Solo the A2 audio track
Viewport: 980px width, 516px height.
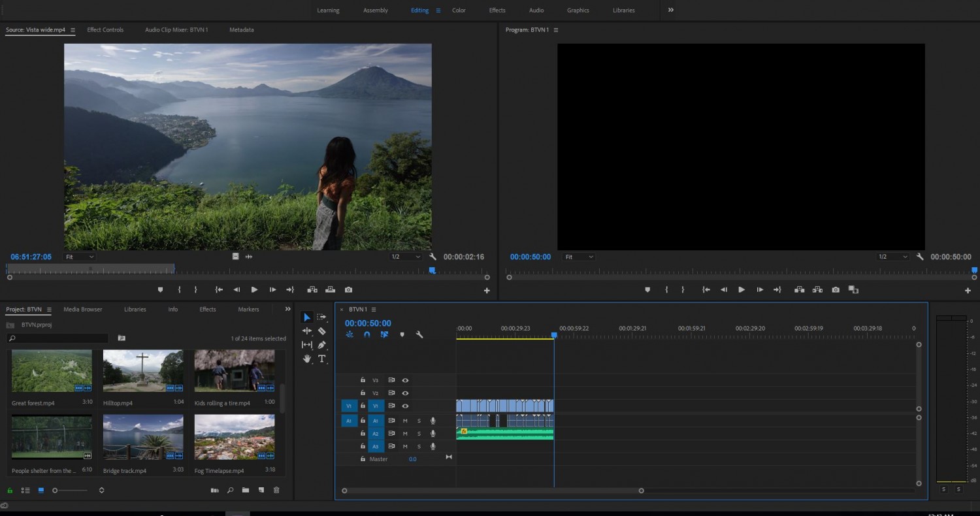[x=419, y=434]
